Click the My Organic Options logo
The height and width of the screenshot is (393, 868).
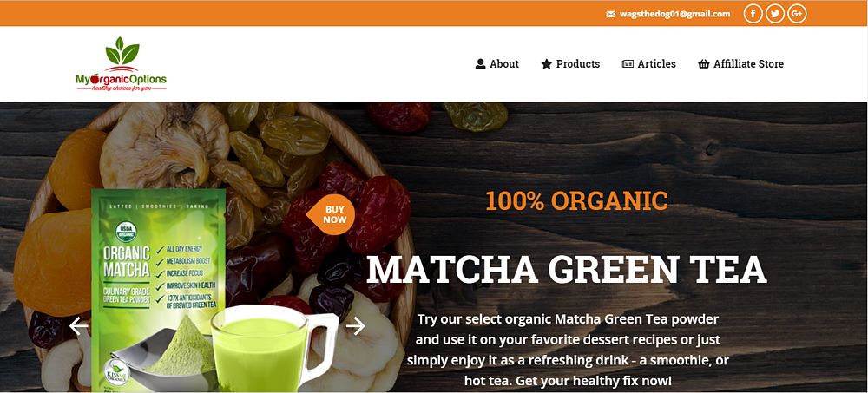(x=122, y=64)
